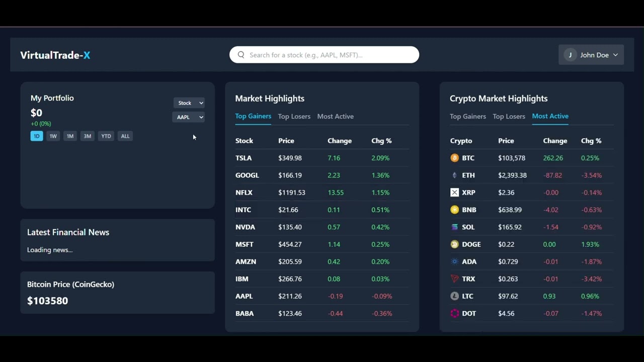Expand the John Doe user menu

tap(591, 55)
